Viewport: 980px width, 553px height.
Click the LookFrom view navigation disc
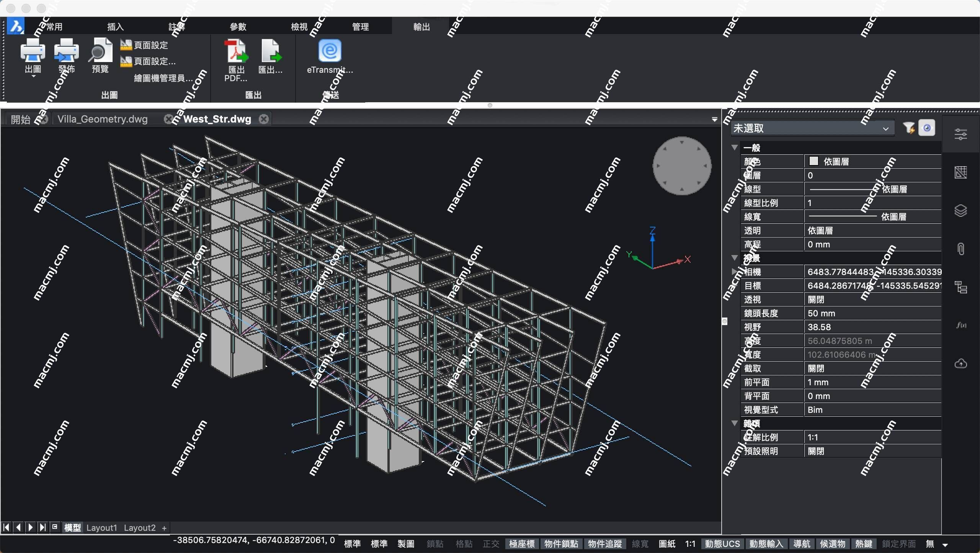pyautogui.click(x=682, y=166)
